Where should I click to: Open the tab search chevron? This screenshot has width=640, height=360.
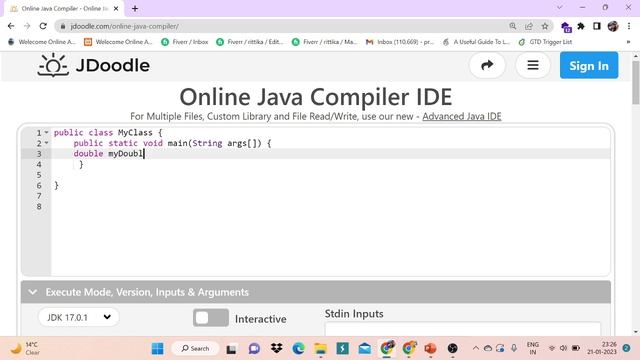(x=560, y=7)
